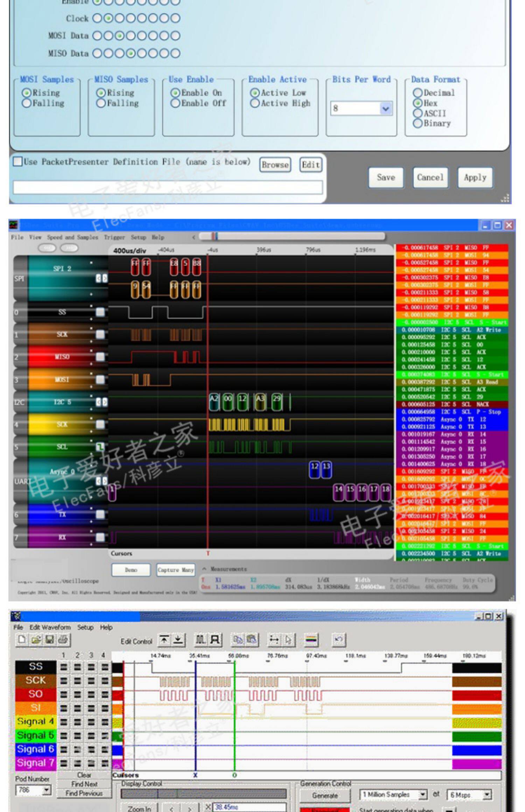Open the 6 Msps sample rate dropdown
The height and width of the screenshot is (812, 525).
coord(487,795)
